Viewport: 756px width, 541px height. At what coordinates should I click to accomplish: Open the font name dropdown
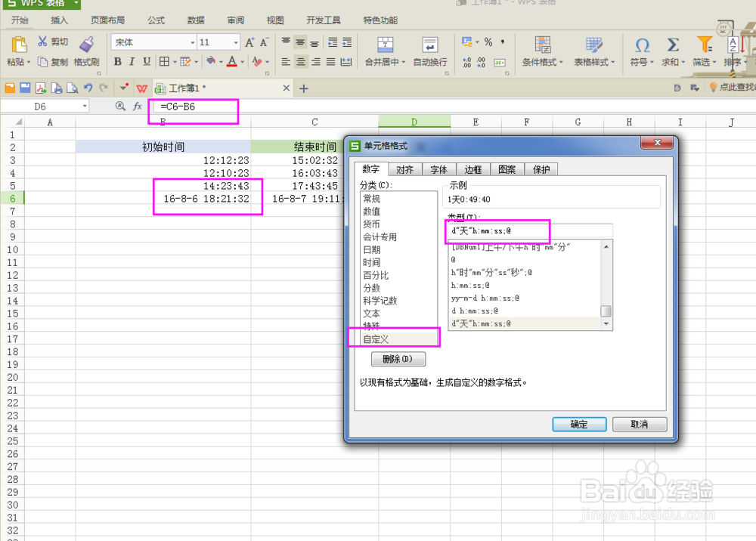[x=192, y=42]
